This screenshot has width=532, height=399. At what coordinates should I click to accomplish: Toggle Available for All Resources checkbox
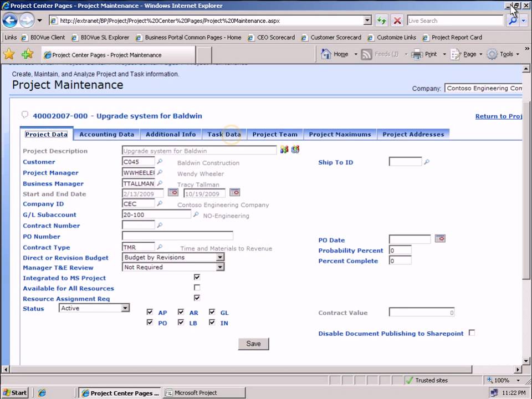[x=197, y=288]
